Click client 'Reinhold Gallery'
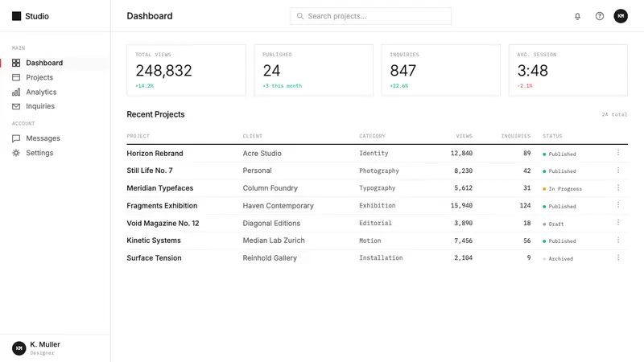The image size is (644, 362). click(x=270, y=257)
